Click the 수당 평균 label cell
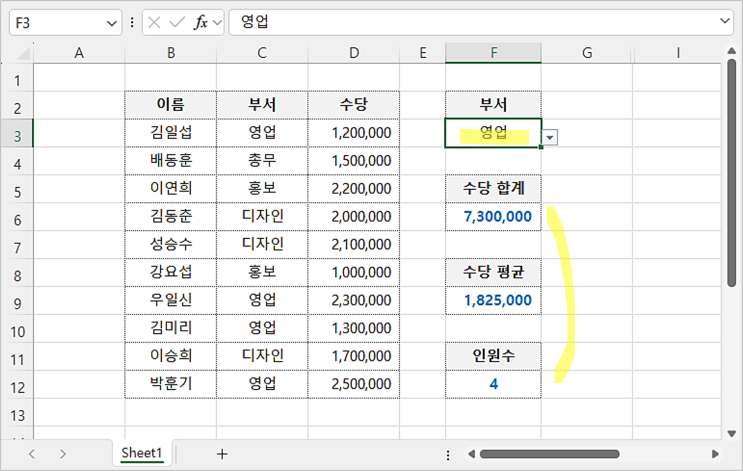The width and height of the screenshot is (743, 471). point(493,272)
